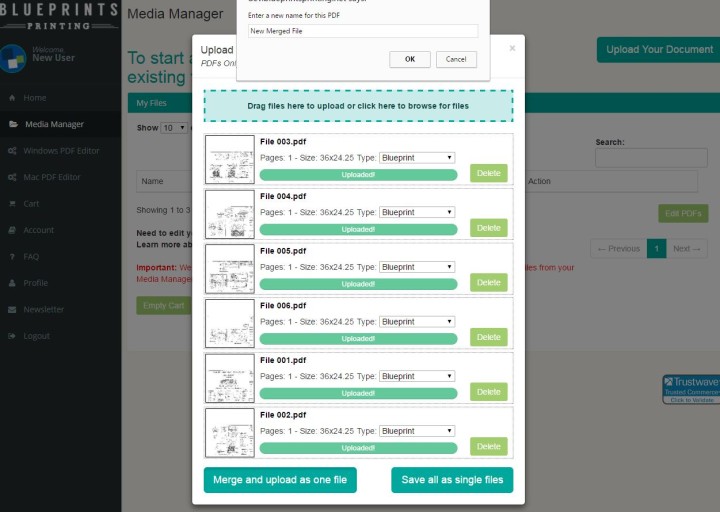Cancel the rename PDF prompt
720x512 pixels.
click(x=456, y=59)
